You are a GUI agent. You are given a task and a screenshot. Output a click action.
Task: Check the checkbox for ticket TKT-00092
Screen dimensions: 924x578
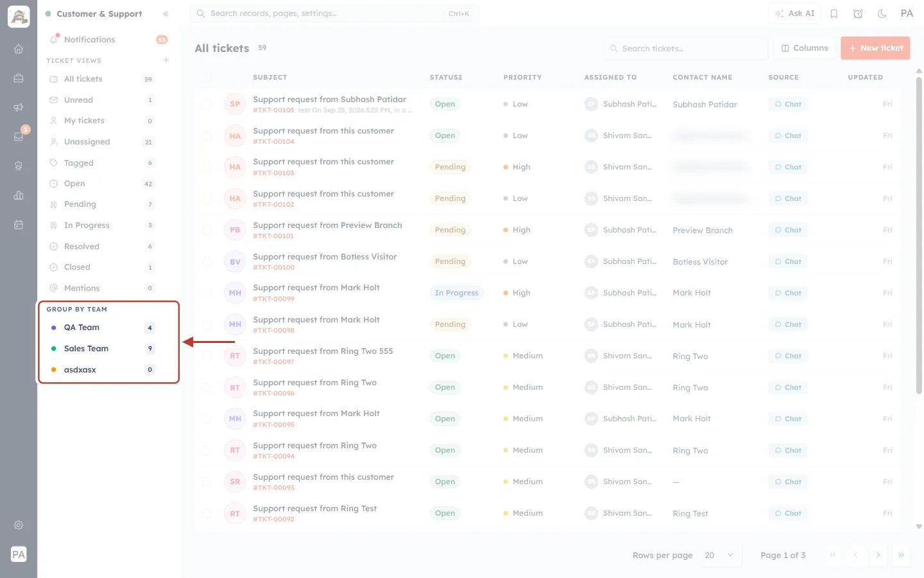pos(207,513)
